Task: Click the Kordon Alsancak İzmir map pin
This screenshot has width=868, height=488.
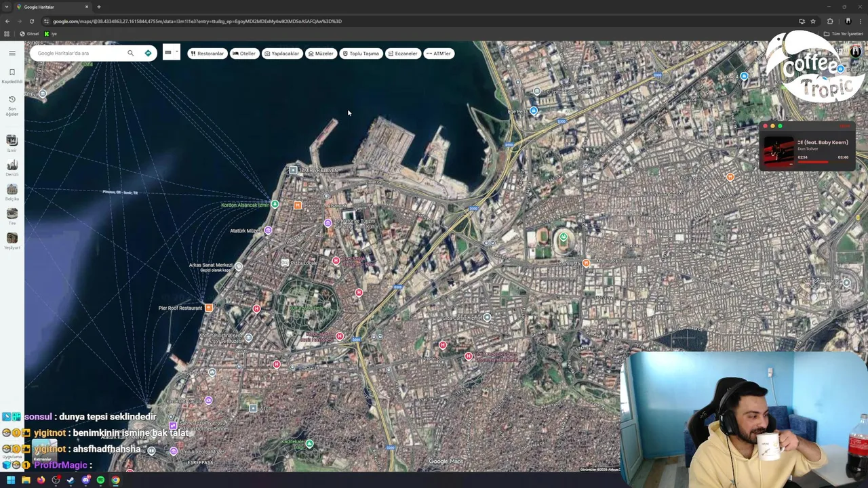Action: coord(275,204)
